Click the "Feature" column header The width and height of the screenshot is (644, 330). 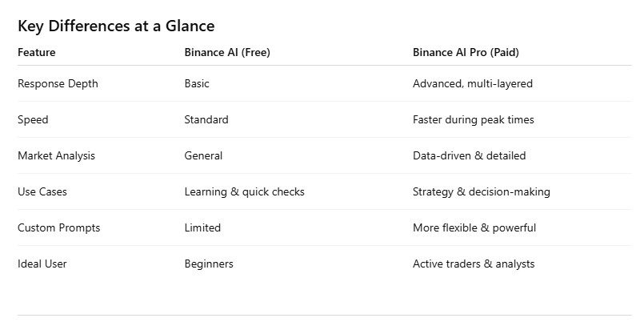click(x=37, y=53)
